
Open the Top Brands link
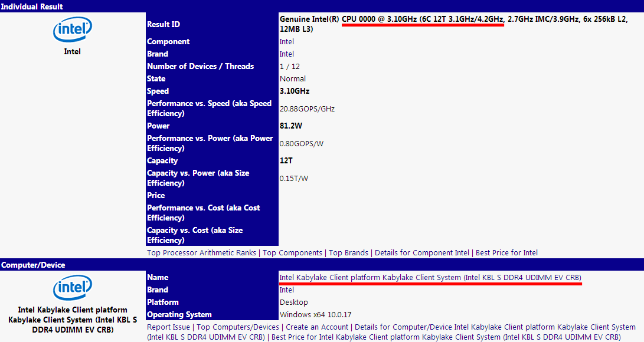(348, 253)
